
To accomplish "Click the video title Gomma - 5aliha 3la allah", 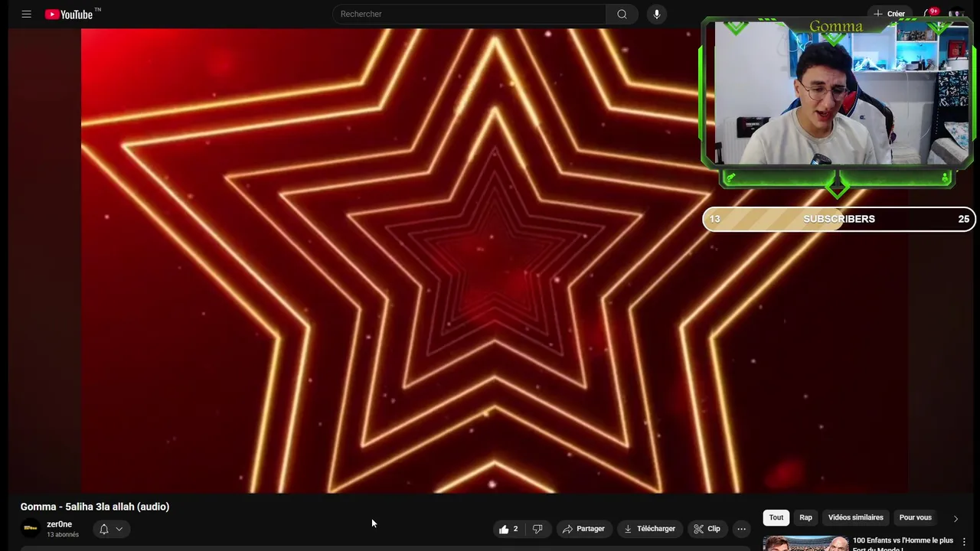I will click(x=95, y=507).
